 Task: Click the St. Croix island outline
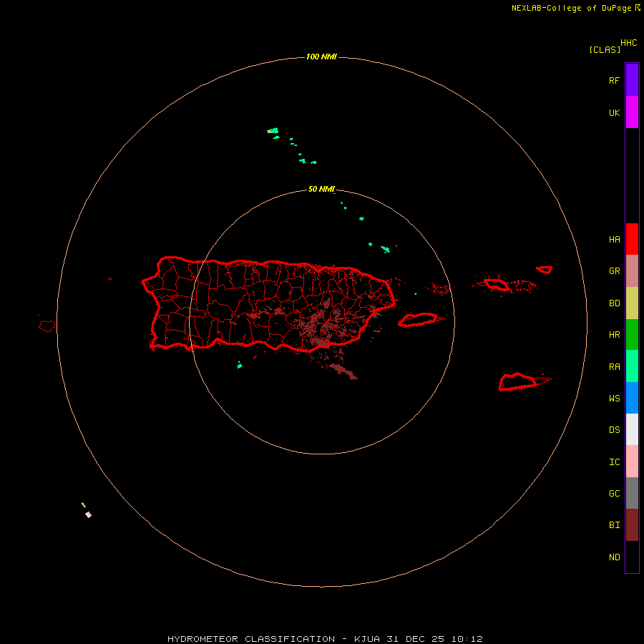(x=518, y=381)
